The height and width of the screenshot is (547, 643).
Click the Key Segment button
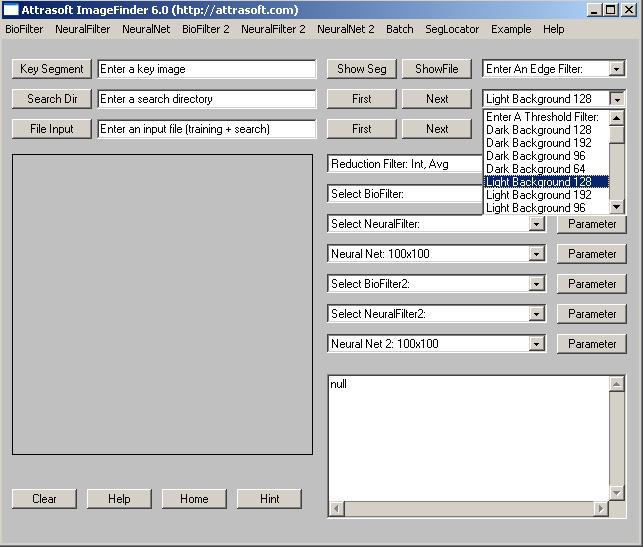pos(52,69)
